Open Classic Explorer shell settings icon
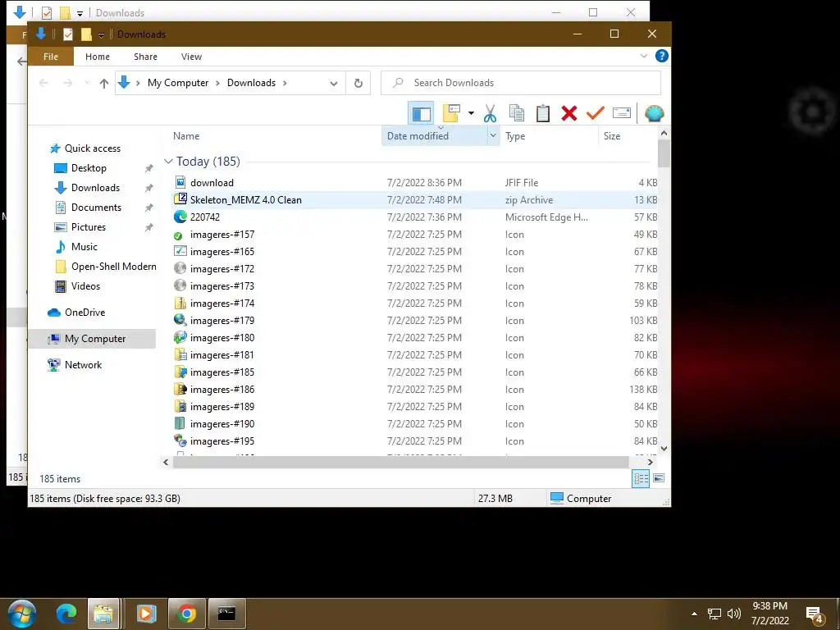 point(654,113)
